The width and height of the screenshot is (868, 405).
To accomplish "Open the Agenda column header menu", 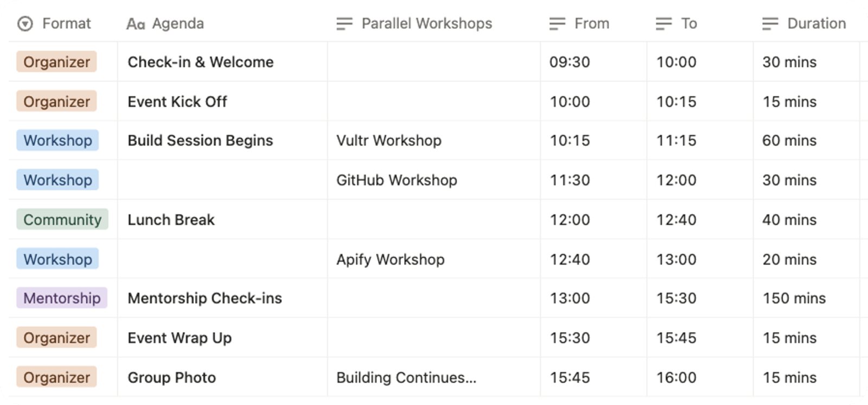I will tap(178, 24).
